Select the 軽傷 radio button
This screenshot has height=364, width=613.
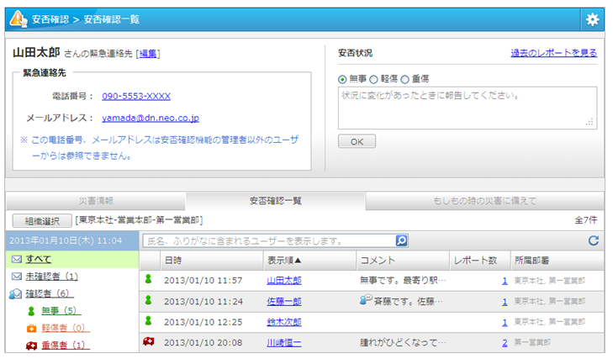pyautogui.click(x=374, y=79)
